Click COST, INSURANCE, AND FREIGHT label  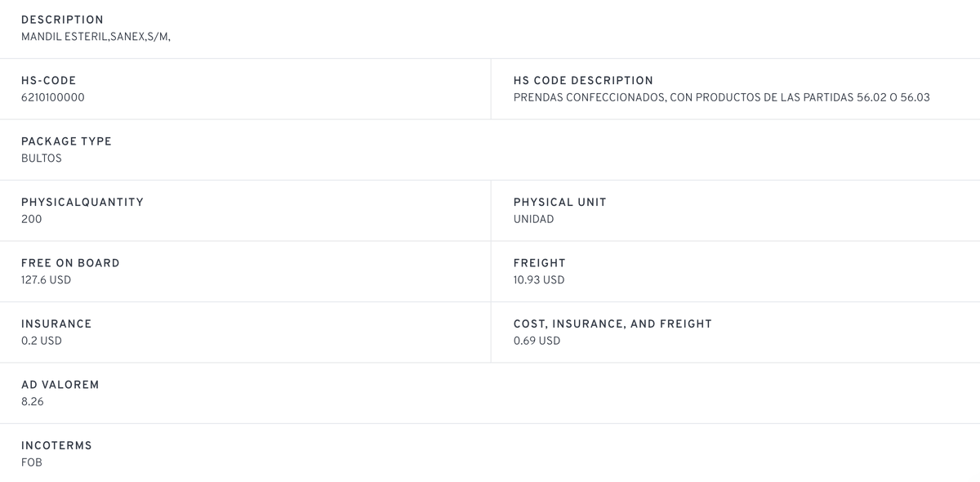(612, 324)
